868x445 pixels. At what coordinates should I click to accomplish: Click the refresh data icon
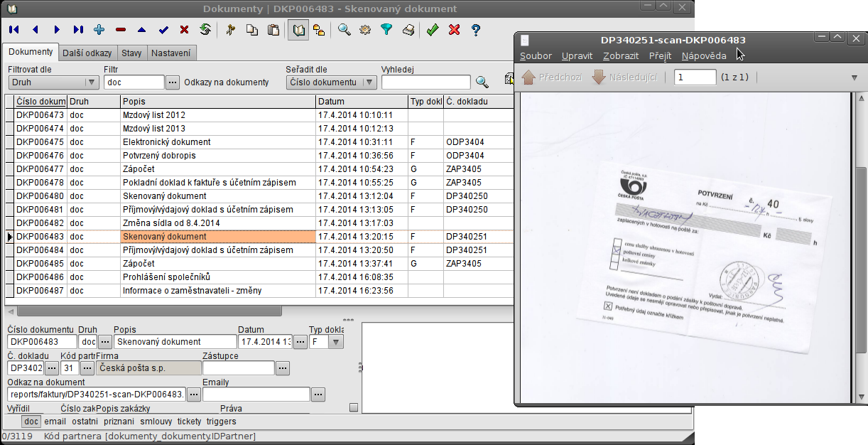coord(205,30)
